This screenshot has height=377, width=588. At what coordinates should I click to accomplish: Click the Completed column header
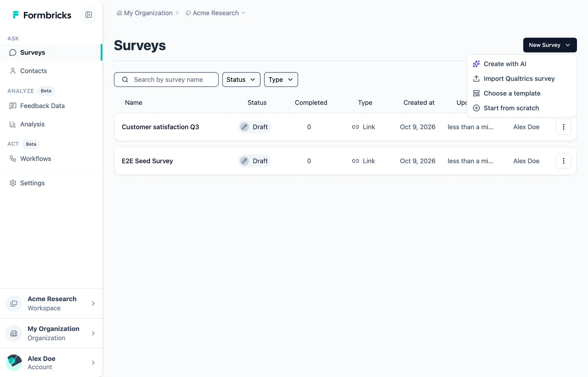coord(311,103)
